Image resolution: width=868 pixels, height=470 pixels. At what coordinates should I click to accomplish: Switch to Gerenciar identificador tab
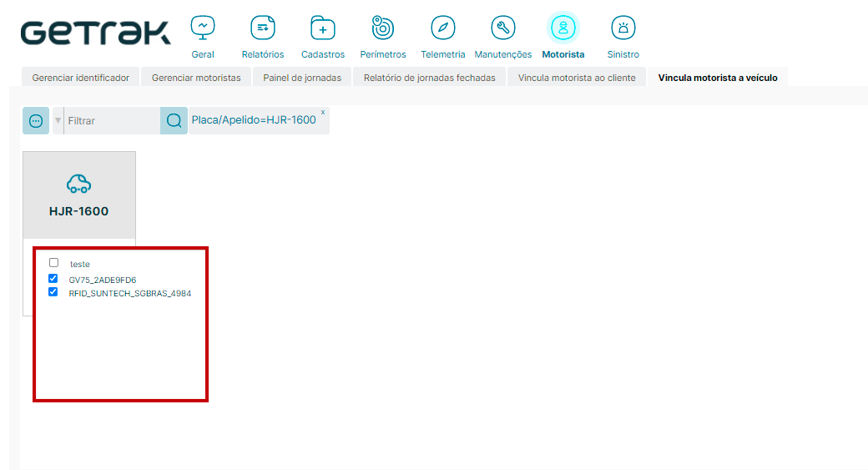coord(80,78)
